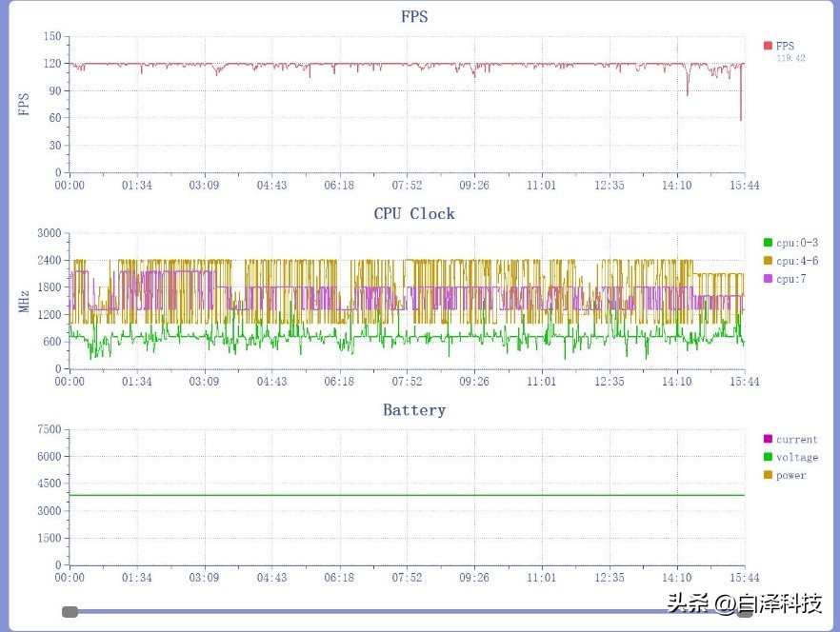Click the 120 label on the FPS axis
840x632 pixels.
pos(52,63)
